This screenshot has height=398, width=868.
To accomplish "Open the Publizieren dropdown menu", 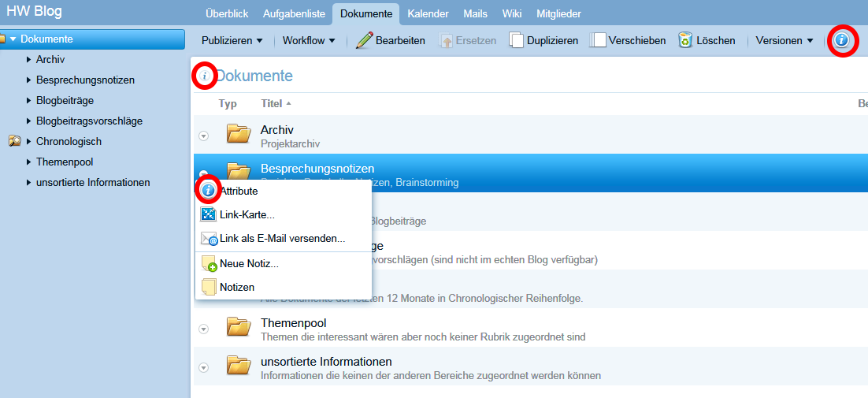I will 232,40.
